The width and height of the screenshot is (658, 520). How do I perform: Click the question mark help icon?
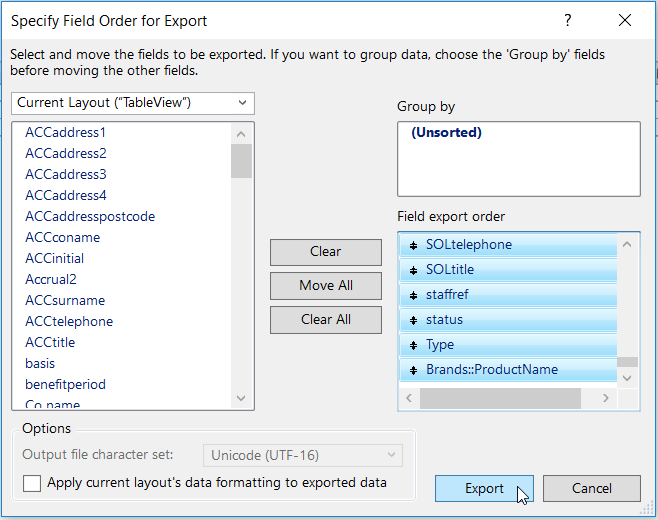(x=568, y=21)
